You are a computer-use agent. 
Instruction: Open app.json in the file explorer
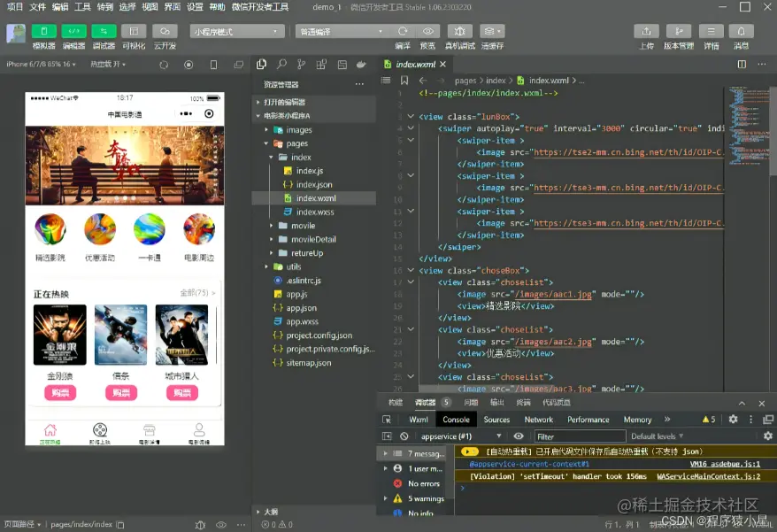(301, 308)
